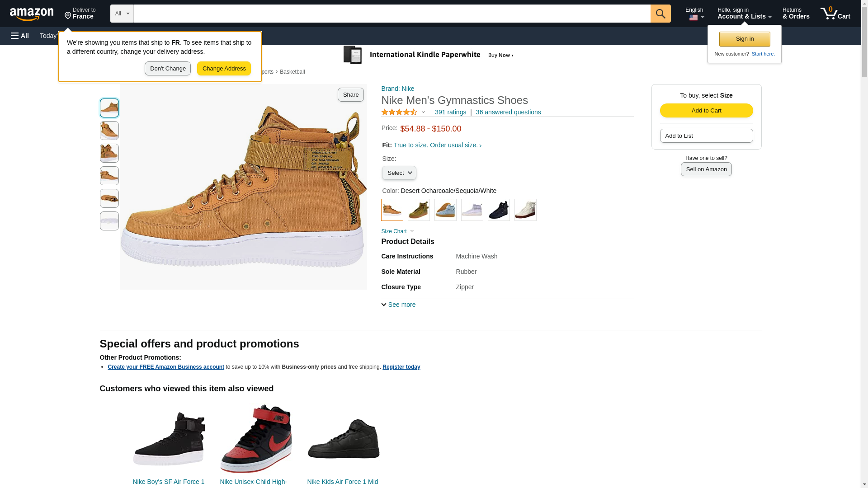Click the Change Address button
Viewport: 868px width, 488px height.
[x=224, y=69]
